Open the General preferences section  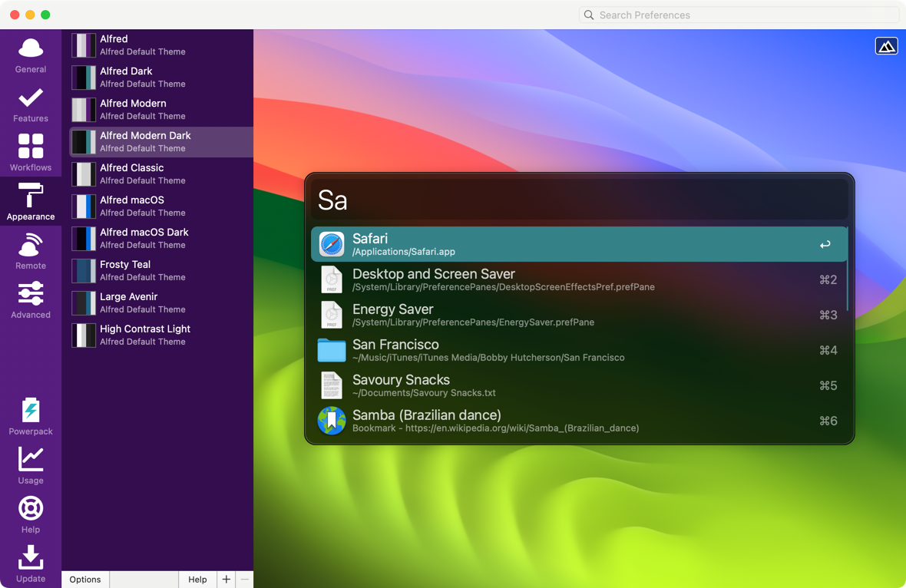(x=31, y=55)
